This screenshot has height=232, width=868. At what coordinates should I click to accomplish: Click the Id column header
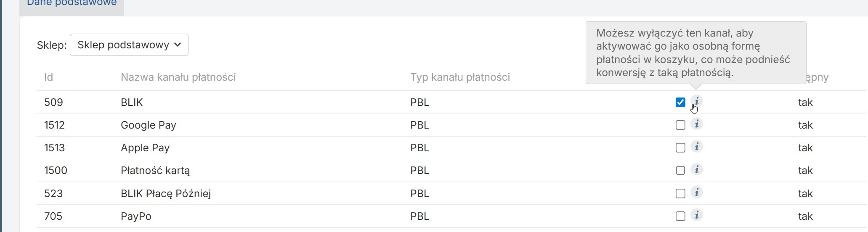coord(48,77)
